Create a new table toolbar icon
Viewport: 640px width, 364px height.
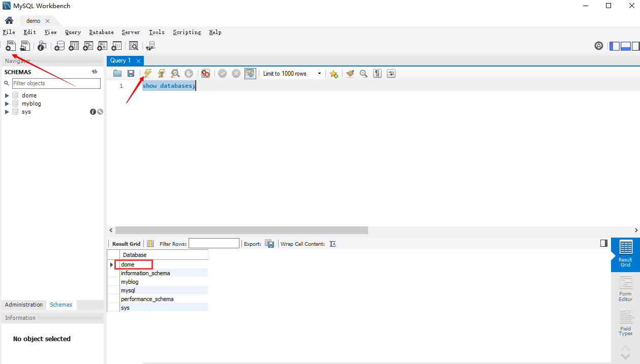(x=74, y=46)
